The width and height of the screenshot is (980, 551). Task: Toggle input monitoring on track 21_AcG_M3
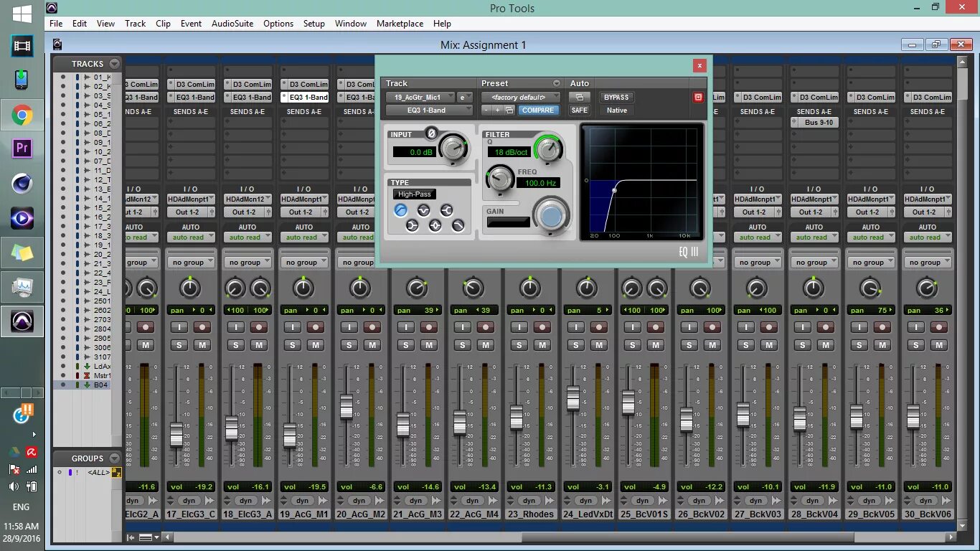(406, 327)
